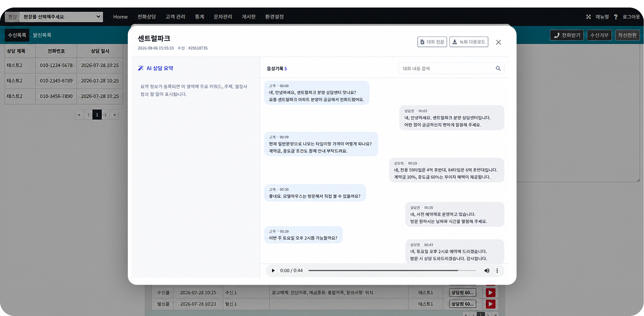Click the customer message at 00:39
644x316 pixels.
[304, 235]
